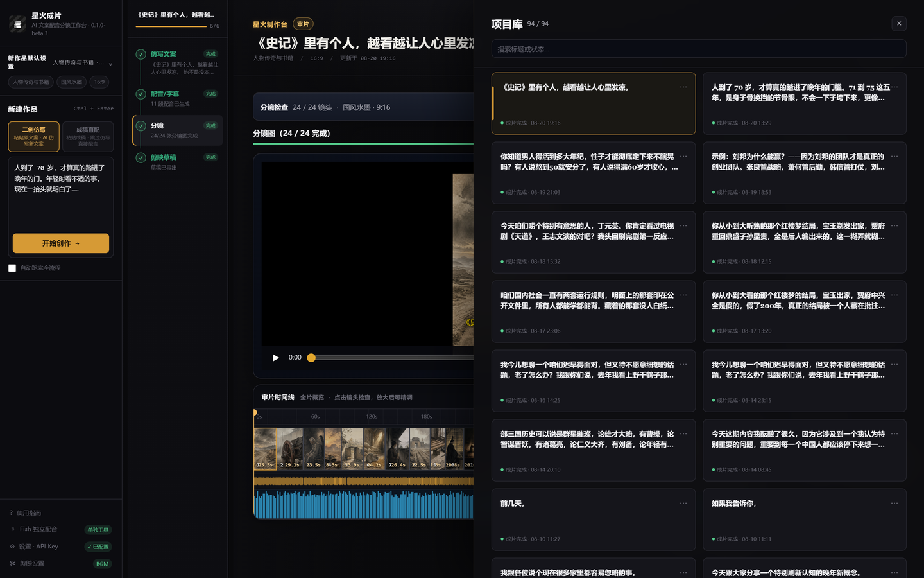Open project 如果我告诉你, dated 08-10 11:11
Image resolution: width=924 pixels, height=578 pixels.
click(805, 520)
